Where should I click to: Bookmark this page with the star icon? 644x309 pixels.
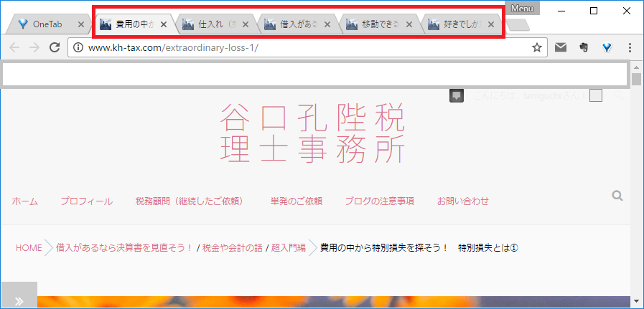[536, 48]
